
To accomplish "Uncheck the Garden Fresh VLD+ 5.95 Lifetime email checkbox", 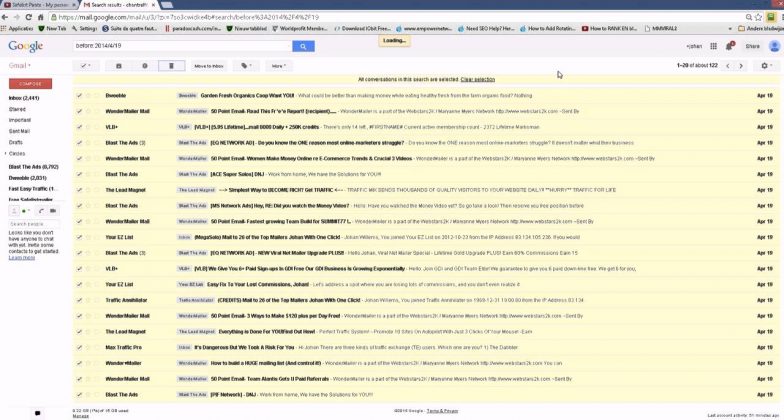I will click(x=79, y=127).
